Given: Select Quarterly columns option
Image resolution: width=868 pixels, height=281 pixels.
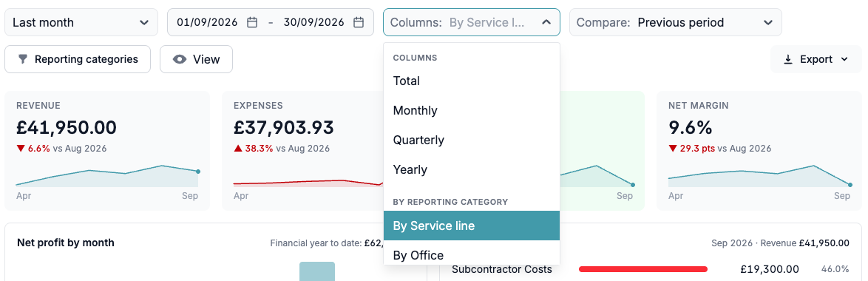Looking at the screenshot, I should pyautogui.click(x=471, y=140).
